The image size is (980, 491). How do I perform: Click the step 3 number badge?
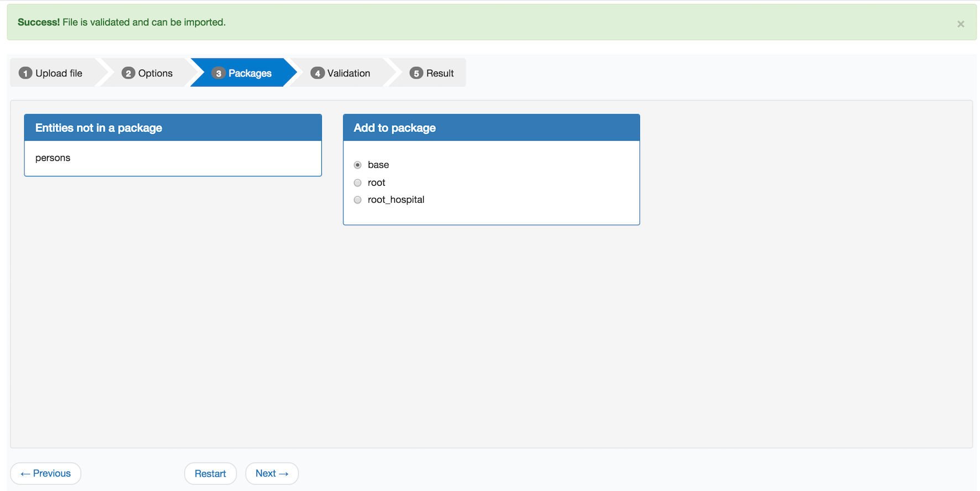coord(218,73)
